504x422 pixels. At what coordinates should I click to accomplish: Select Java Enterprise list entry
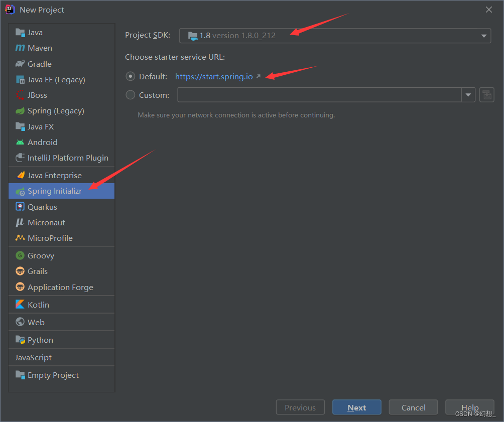[x=61, y=175]
